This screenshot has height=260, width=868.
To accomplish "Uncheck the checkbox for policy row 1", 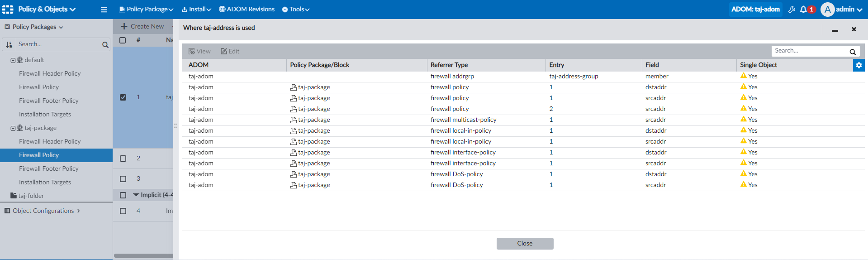I will [x=123, y=97].
